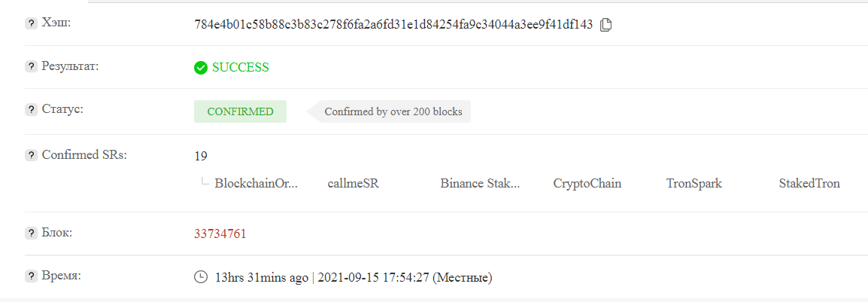Open block number 33734761 link

click(x=220, y=233)
